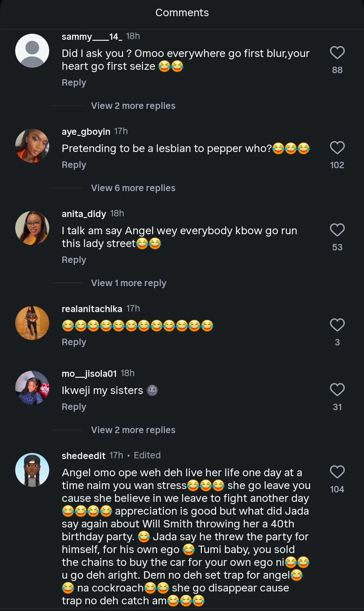Like sammy____14_'s comment with the heart
The image size is (364, 611).
[337, 53]
